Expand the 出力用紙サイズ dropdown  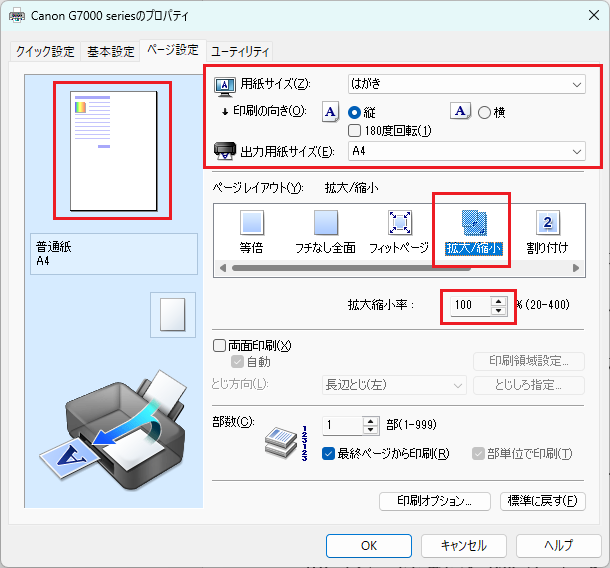[466, 151]
